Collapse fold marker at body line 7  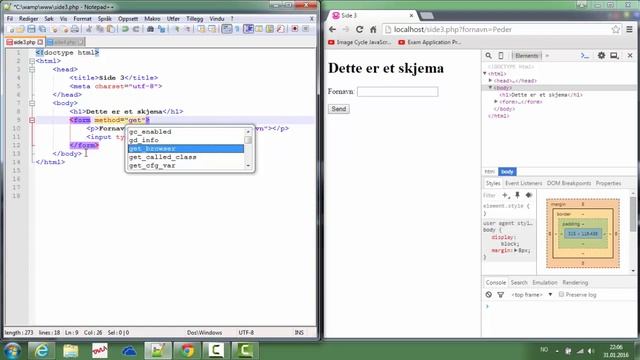point(32,103)
